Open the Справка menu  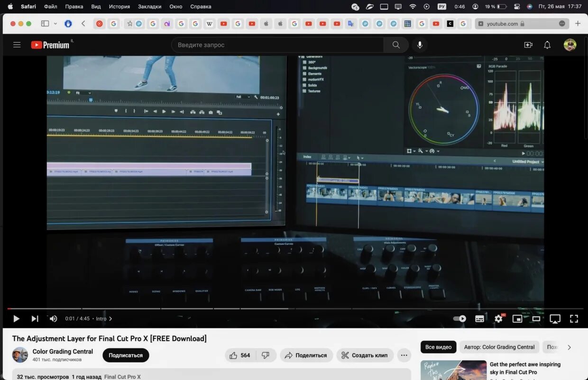[200, 6]
